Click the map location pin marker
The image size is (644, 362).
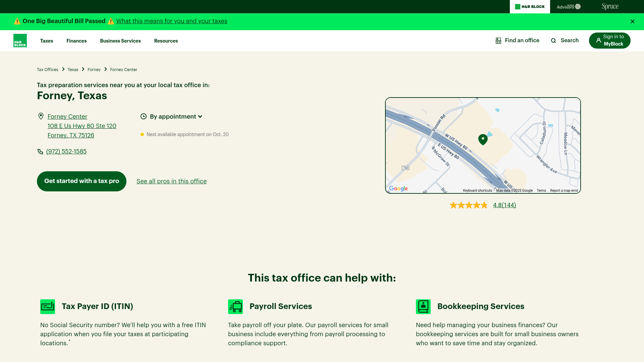[x=483, y=139]
